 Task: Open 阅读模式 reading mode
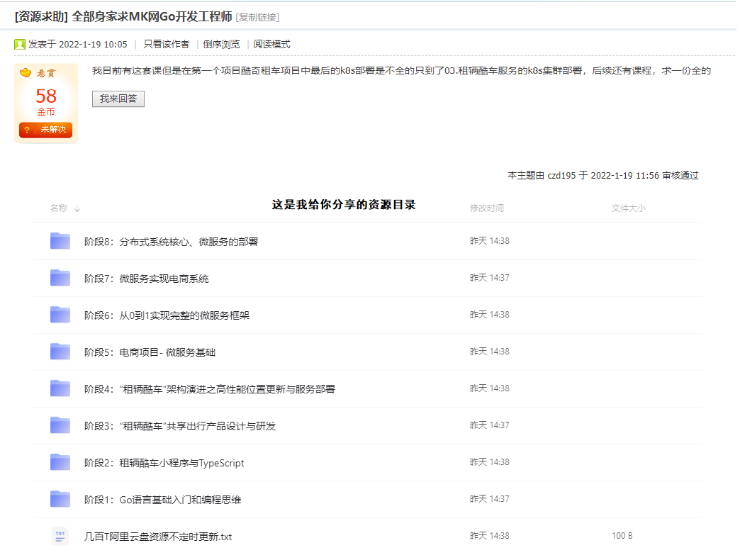271,45
